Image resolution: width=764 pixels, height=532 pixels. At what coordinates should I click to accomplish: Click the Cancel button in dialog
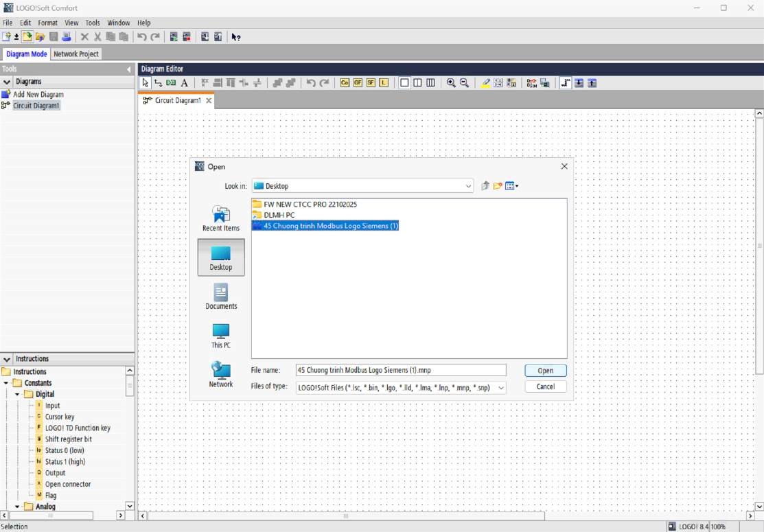(545, 386)
